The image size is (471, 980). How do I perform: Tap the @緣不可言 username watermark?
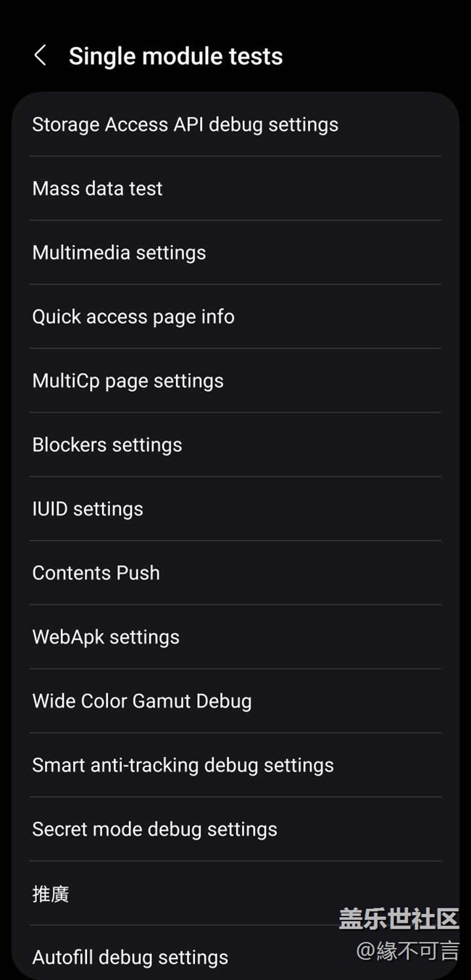(x=407, y=950)
